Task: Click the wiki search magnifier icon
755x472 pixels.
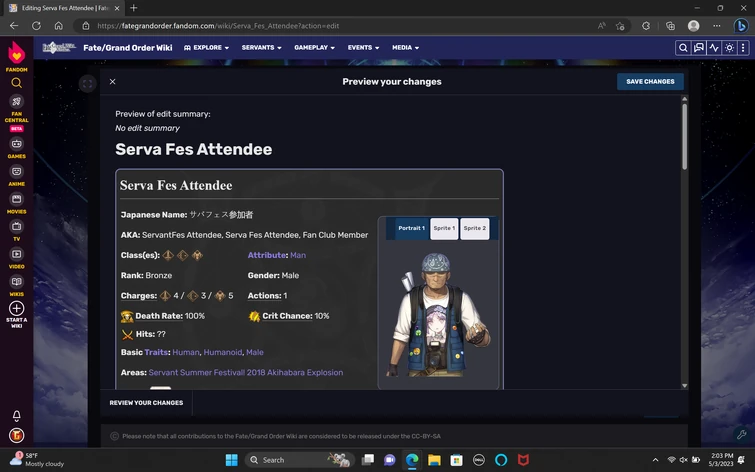Action: 683,48
